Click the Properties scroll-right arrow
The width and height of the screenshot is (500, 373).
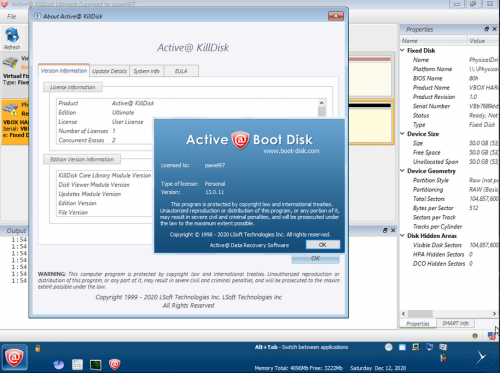click(x=494, y=314)
